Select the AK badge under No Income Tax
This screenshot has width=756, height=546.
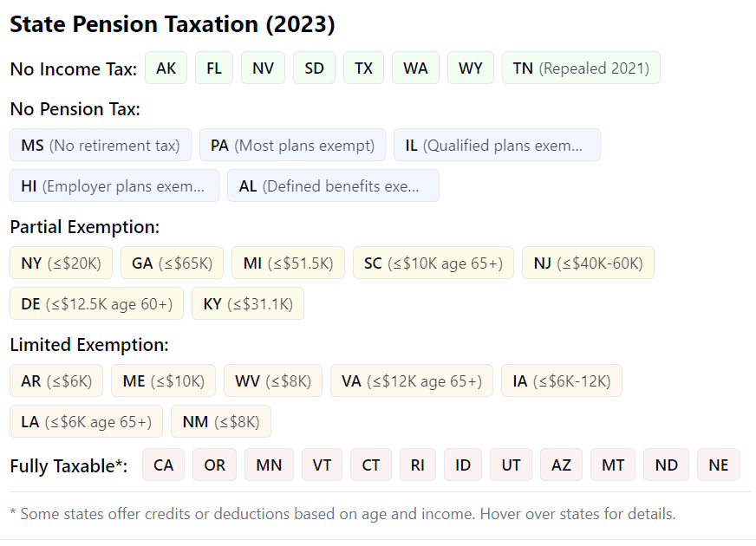point(166,68)
